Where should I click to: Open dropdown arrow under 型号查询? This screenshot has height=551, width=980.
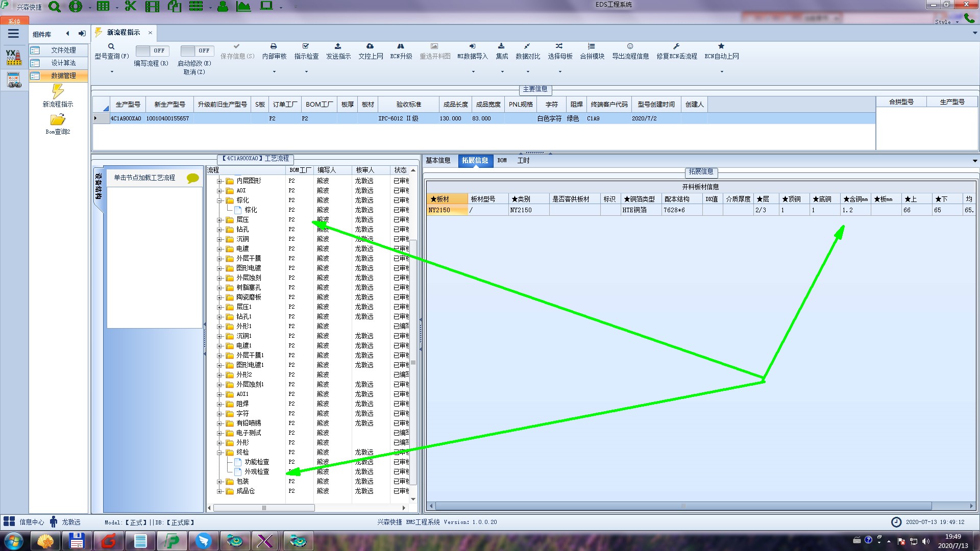(112, 72)
